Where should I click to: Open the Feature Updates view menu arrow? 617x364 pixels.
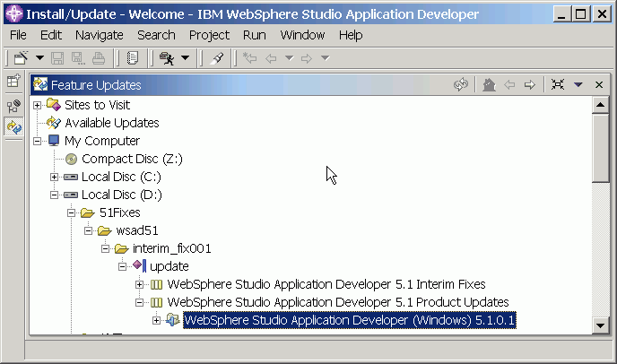[x=578, y=84]
